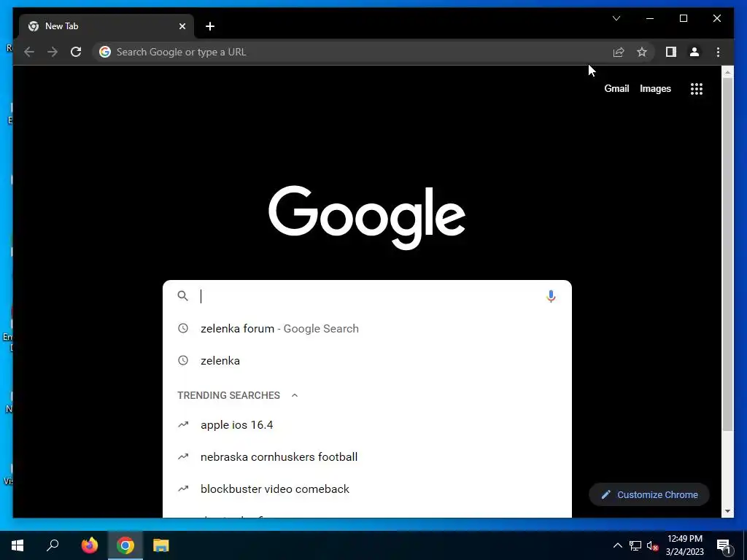The image size is (747, 560).
Task: Open the Images link
Action: (x=655, y=88)
